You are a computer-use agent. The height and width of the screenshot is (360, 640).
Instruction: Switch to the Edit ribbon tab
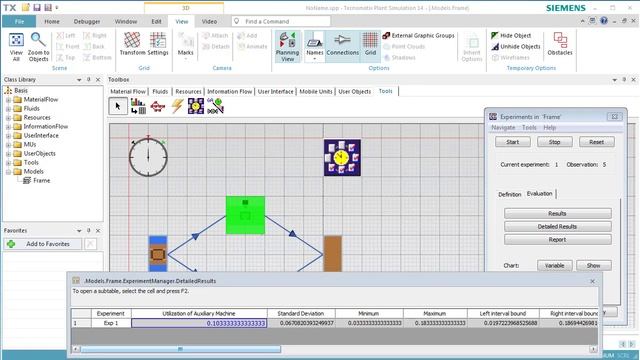tap(156, 21)
